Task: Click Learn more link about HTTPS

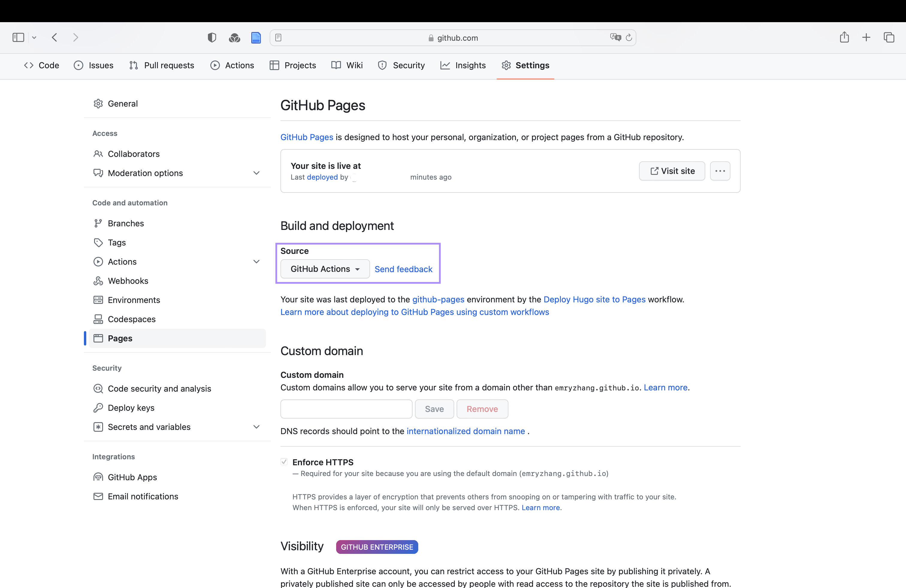Action: pyautogui.click(x=540, y=508)
